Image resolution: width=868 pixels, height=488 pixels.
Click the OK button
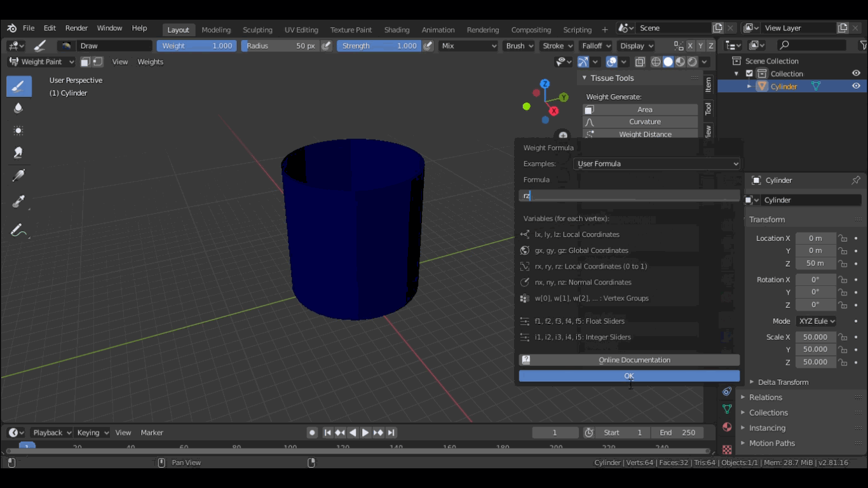pyautogui.click(x=629, y=376)
